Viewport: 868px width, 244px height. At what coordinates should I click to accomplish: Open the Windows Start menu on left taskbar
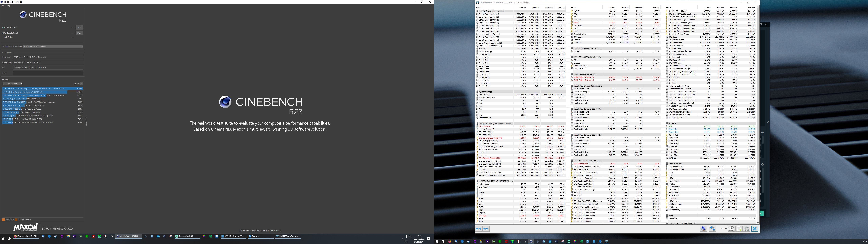coord(3,239)
